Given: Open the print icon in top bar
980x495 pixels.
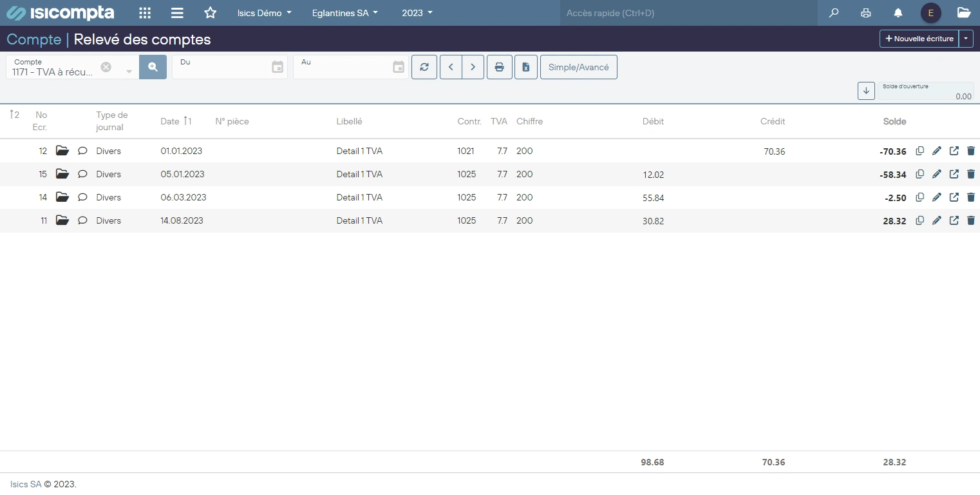Looking at the screenshot, I should click(x=866, y=13).
